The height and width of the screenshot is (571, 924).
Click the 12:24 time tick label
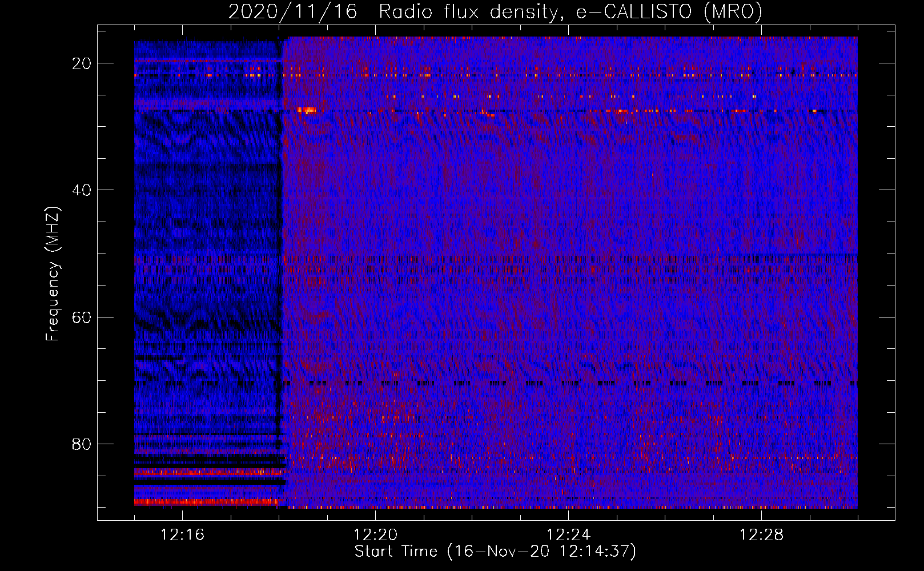[568, 535]
